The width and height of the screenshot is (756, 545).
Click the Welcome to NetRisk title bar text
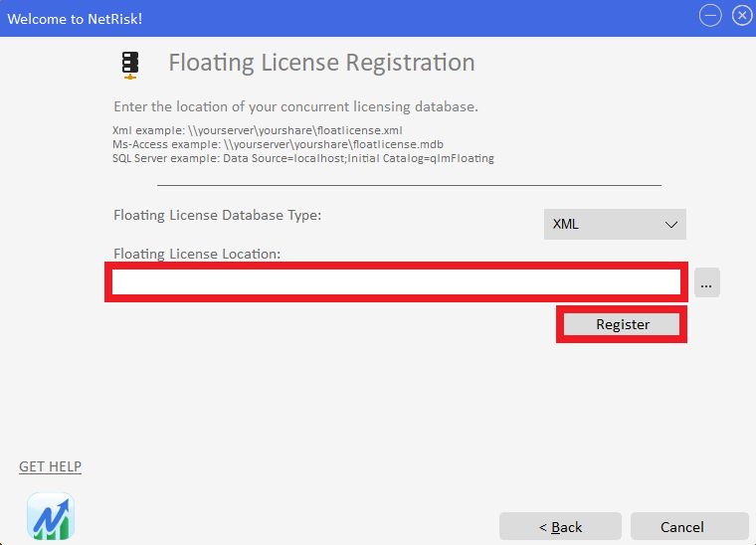pos(75,19)
